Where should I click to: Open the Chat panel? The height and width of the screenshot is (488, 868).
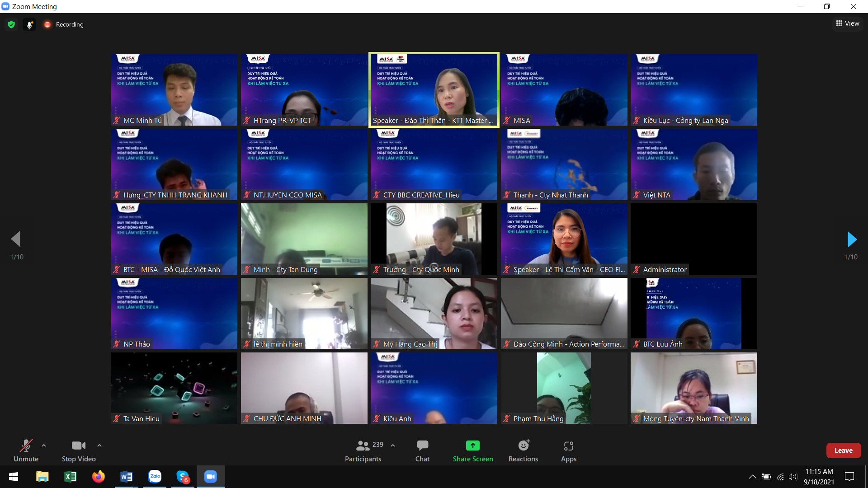pyautogui.click(x=422, y=451)
